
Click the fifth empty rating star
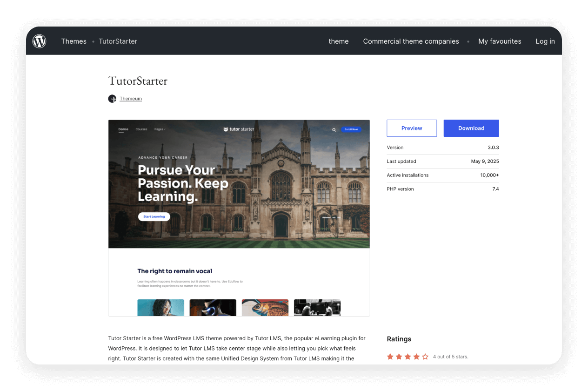[x=425, y=357]
